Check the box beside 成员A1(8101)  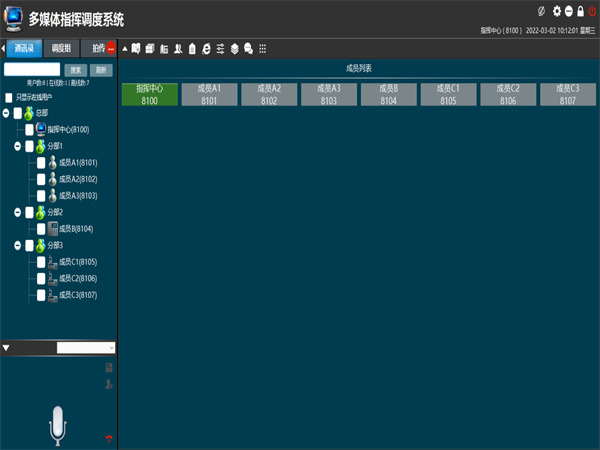(x=42, y=162)
